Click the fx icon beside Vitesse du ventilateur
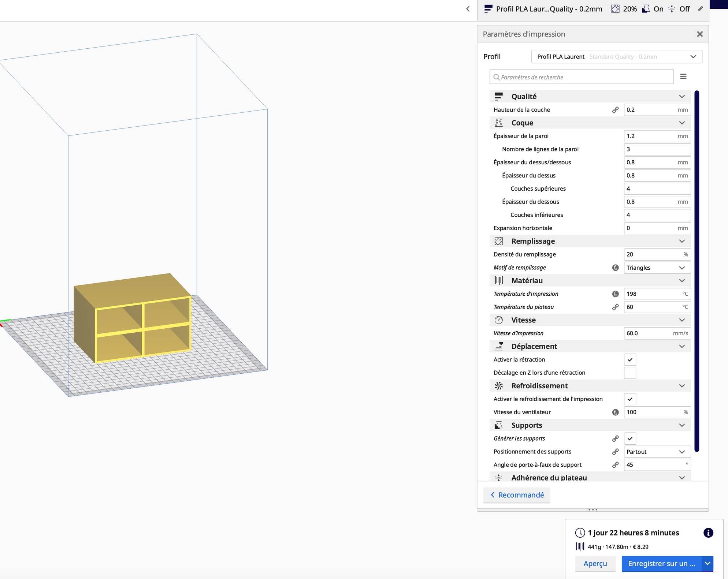Image resolution: width=728 pixels, height=579 pixels. tap(615, 412)
